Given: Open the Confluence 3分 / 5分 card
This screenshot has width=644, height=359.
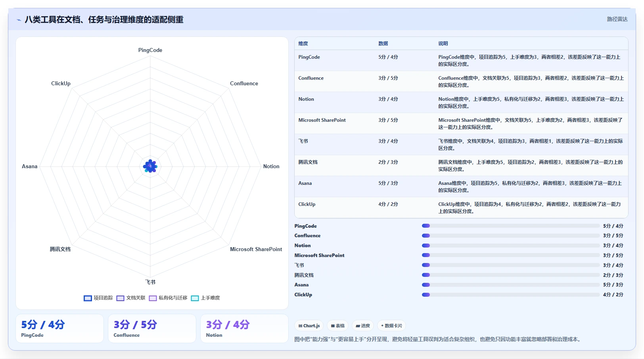Looking at the screenshot, I should (x=152, y=328).
